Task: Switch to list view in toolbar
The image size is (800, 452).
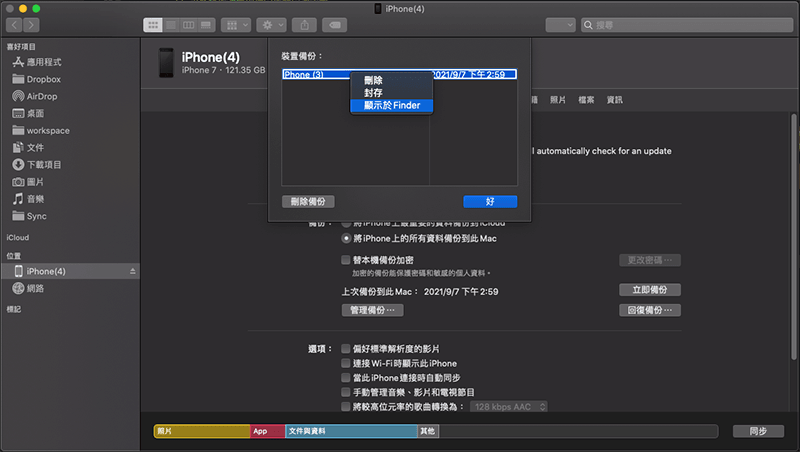Action: (171, 25)
